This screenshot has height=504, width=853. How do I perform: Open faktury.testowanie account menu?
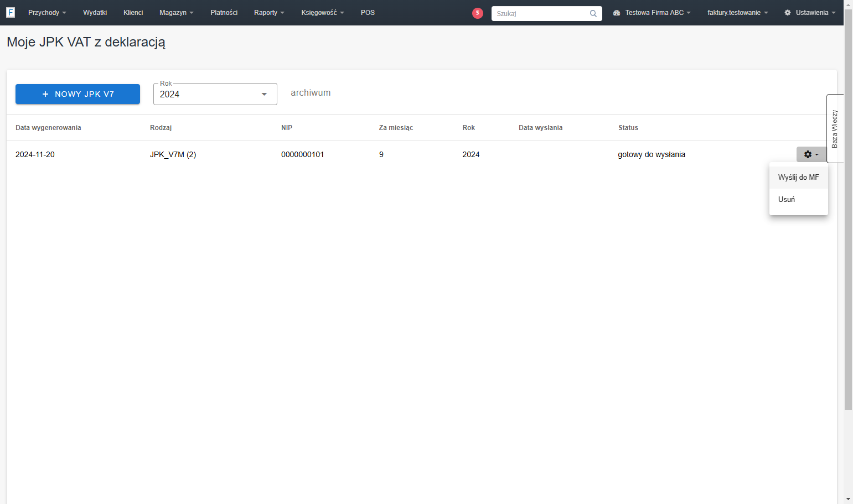737,13
